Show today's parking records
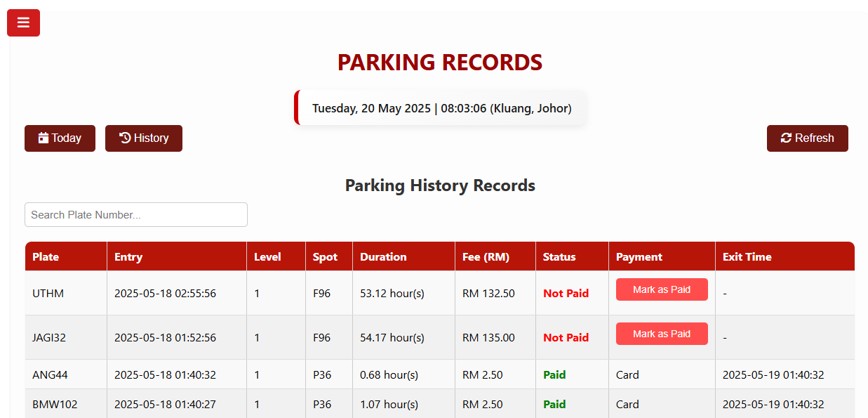Image resolution: width=868 pixels, height=418 pixels. (60, 138)
